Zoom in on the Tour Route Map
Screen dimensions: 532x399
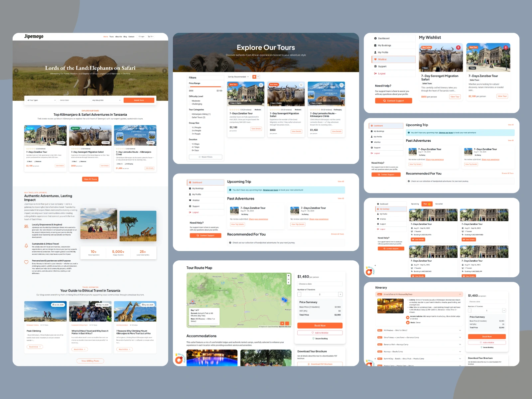[x=288, y=276]
